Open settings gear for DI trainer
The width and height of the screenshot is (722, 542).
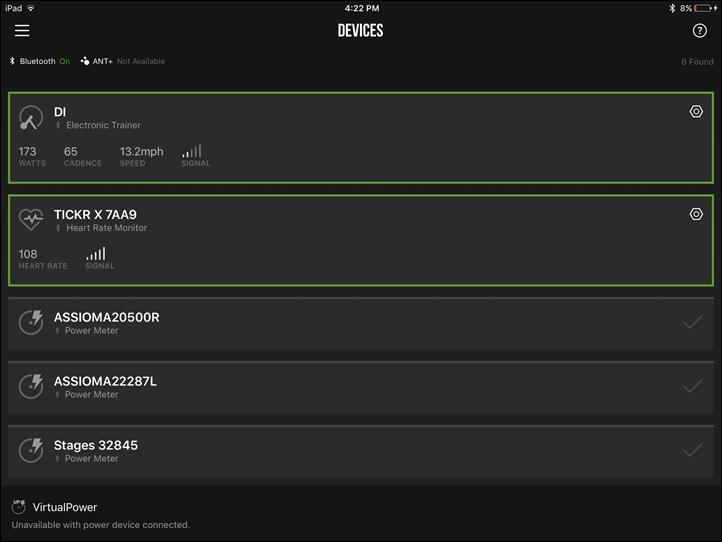(x=696, y=111)
